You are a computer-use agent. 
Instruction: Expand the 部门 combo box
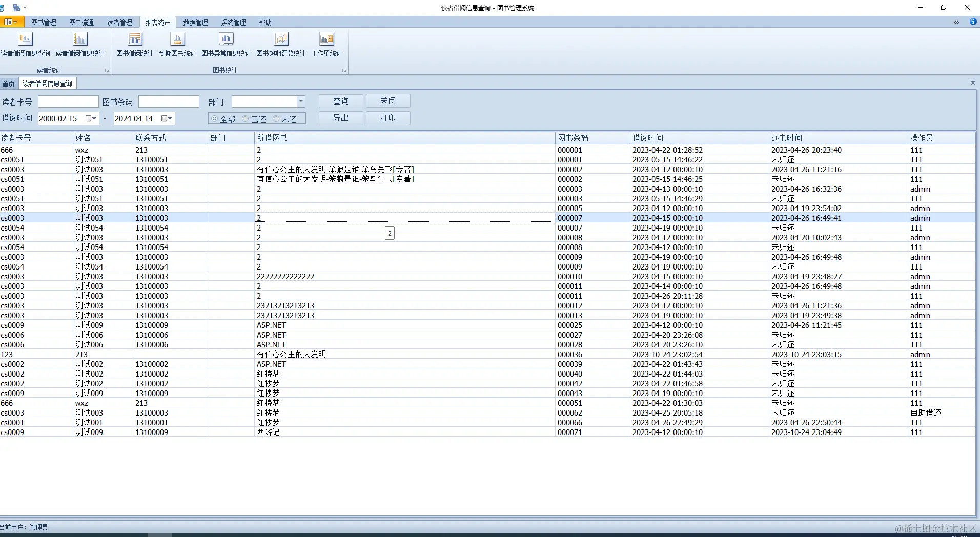tap(301, 101)
